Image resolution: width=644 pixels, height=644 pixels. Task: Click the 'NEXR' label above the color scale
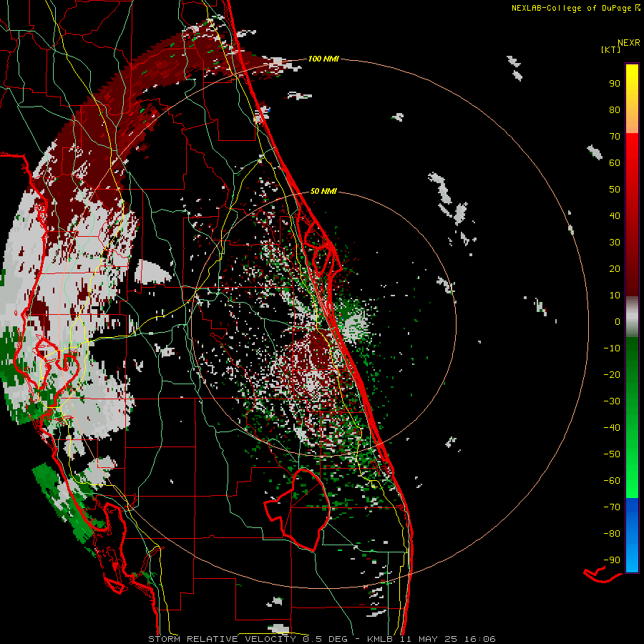628,43
